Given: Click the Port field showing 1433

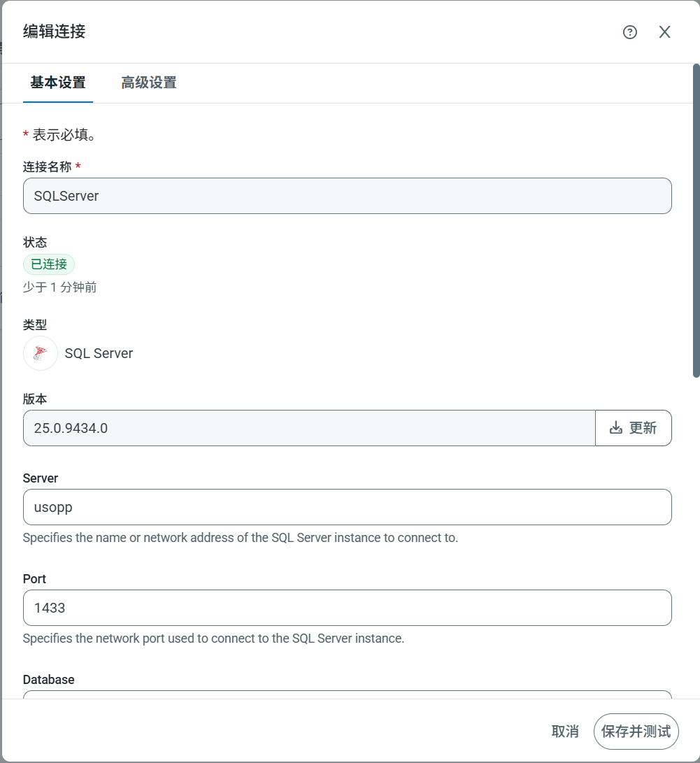Looking at the screenshot, I should [347, 608].
